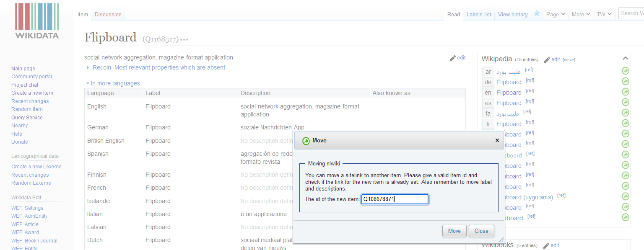This screenshot has height=250, width=644.
Task: Open WEF: Settings link
Action: tap(27, 208)
